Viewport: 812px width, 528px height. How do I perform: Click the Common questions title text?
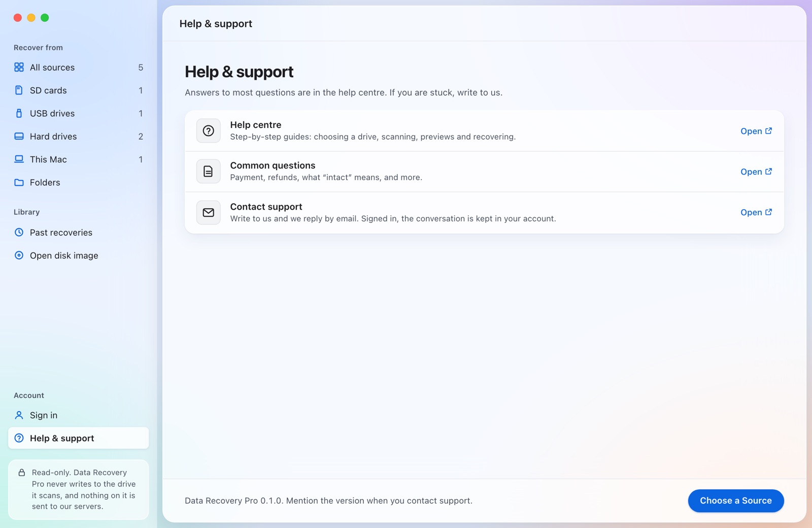coord(273,166)
